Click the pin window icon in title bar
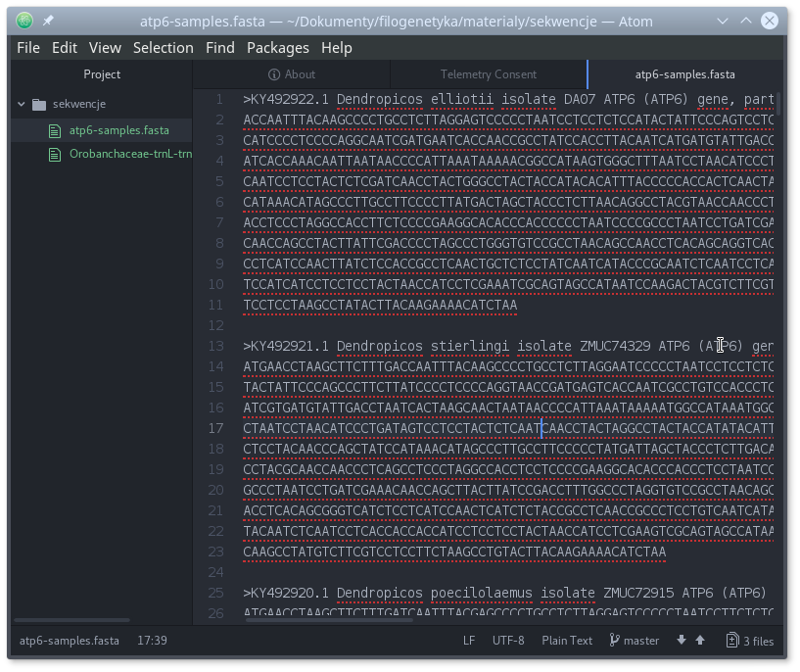Image resolution: width=800 pixels, height=672 pixels. (48, 20)
